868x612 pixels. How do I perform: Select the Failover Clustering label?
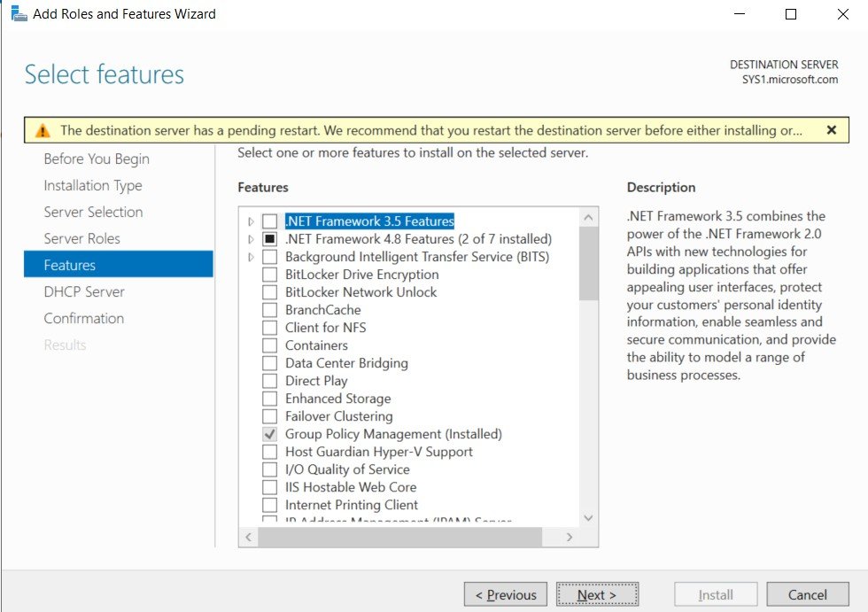pos(338,416)
